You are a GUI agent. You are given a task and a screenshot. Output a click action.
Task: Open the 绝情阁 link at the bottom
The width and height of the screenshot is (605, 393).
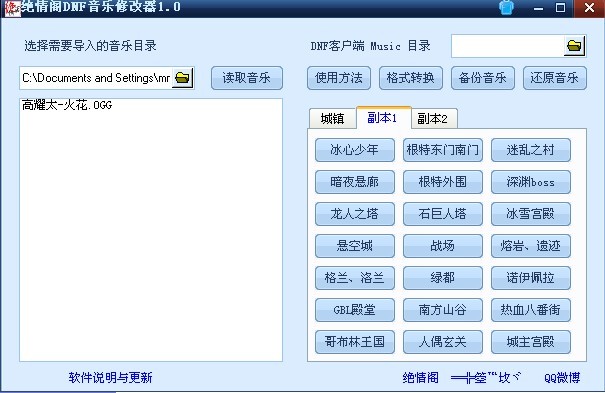[x=421, y=378]
